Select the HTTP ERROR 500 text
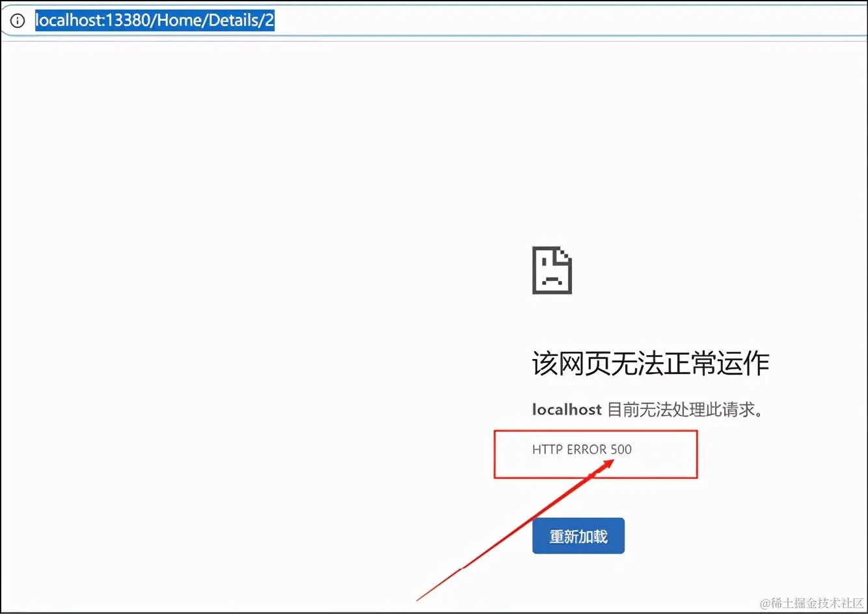 pyautogui.click(x=581, y=449)
